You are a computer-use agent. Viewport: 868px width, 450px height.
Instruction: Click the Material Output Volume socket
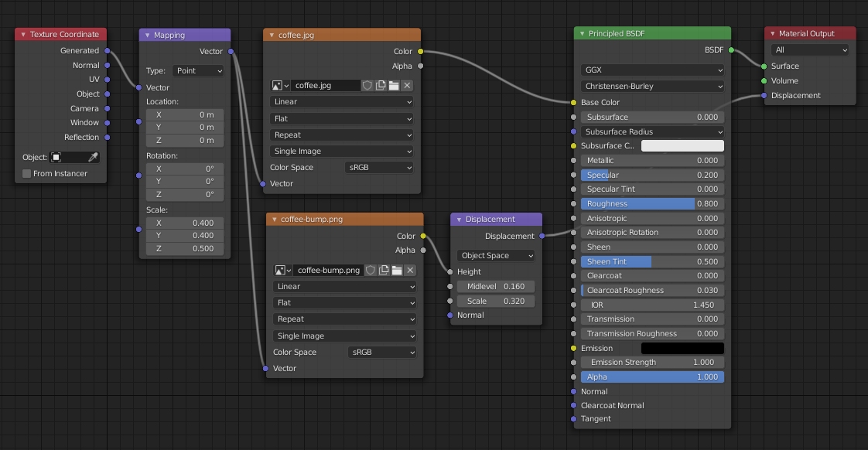pos(764,81)
